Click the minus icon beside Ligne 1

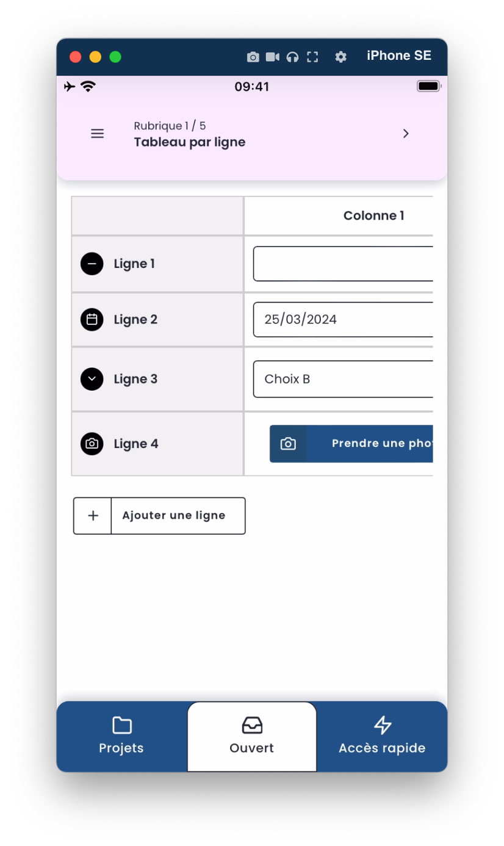tap(92, 264)
